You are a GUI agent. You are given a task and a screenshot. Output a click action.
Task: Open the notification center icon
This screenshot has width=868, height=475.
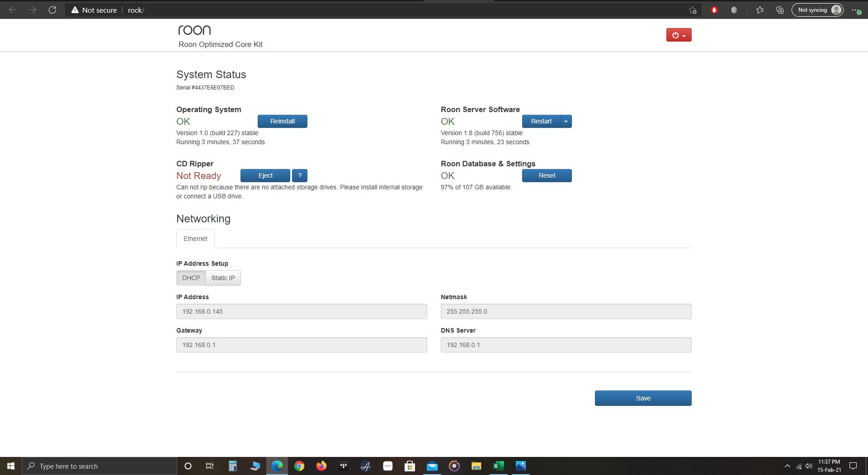[x=853, y=466]
